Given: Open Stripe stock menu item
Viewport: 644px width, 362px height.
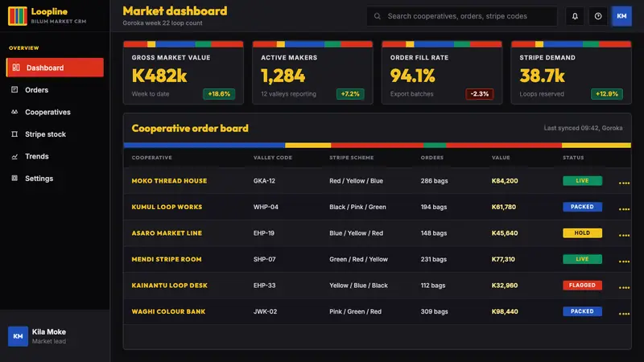Looking at the screenshot, I should click(x=55, y=134).
